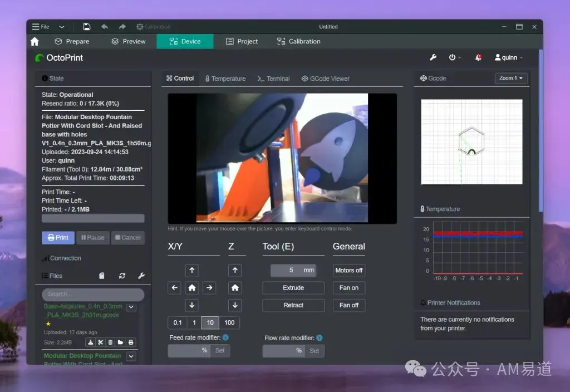This screenshot has width=570, height=392.
Task: Show Feed rate modifier info
Action: (226, 337)
